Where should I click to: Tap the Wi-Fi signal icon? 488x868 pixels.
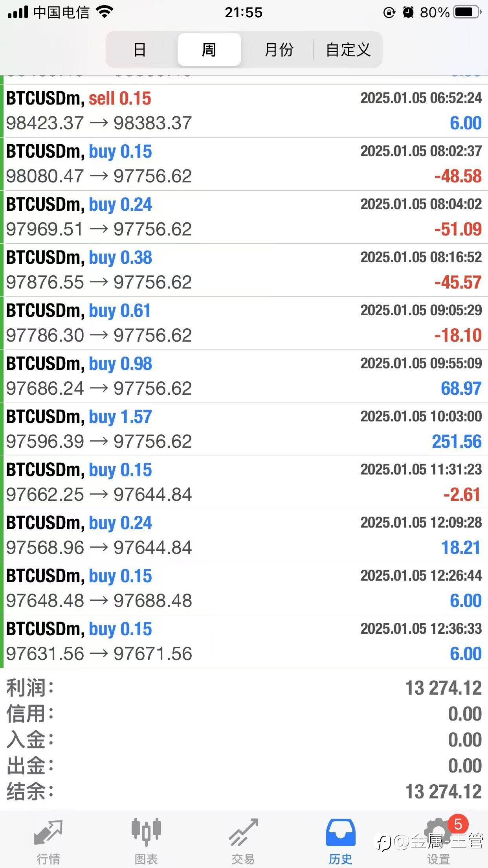pos(105,12)
